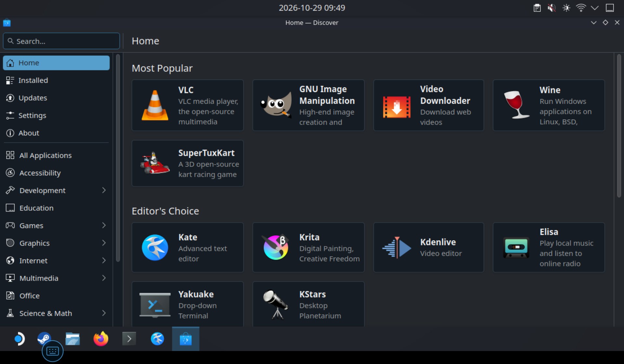Click the GIMP mascot icon

[x=276, y=105]
